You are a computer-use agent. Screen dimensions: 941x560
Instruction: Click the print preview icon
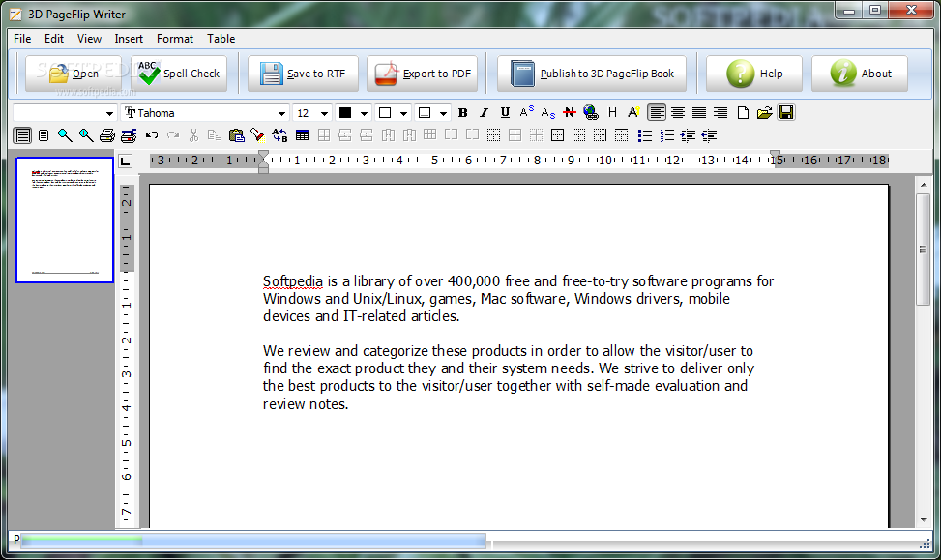(129, 135)
